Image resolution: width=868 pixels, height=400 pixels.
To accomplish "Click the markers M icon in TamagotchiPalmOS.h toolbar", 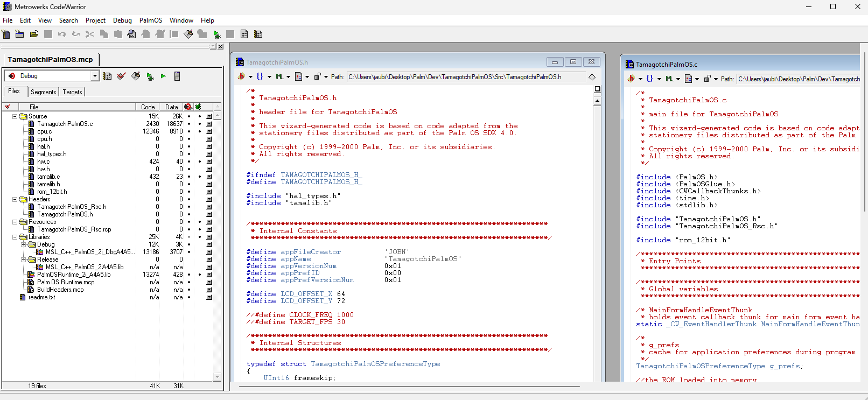I will click(279, 76).
